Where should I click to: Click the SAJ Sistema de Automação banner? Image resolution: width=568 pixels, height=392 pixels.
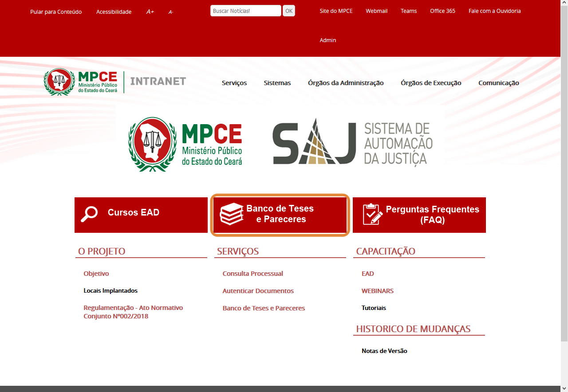[x=352, y=142]
